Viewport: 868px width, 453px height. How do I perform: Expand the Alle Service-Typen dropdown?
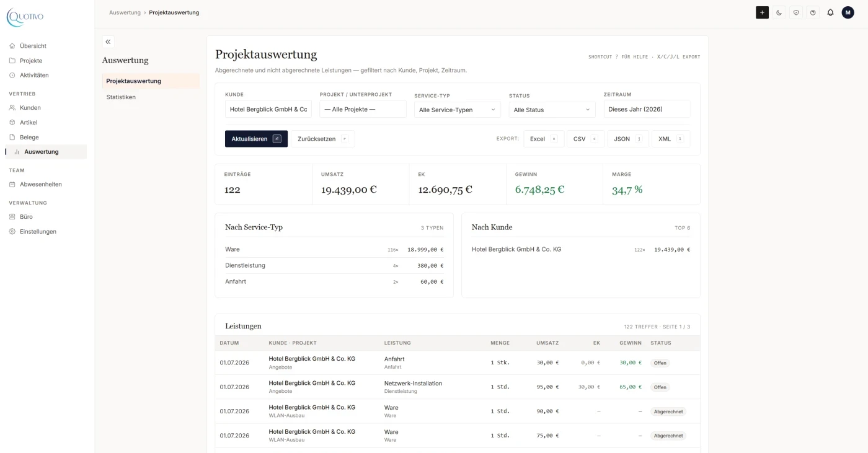pos(458,110)
